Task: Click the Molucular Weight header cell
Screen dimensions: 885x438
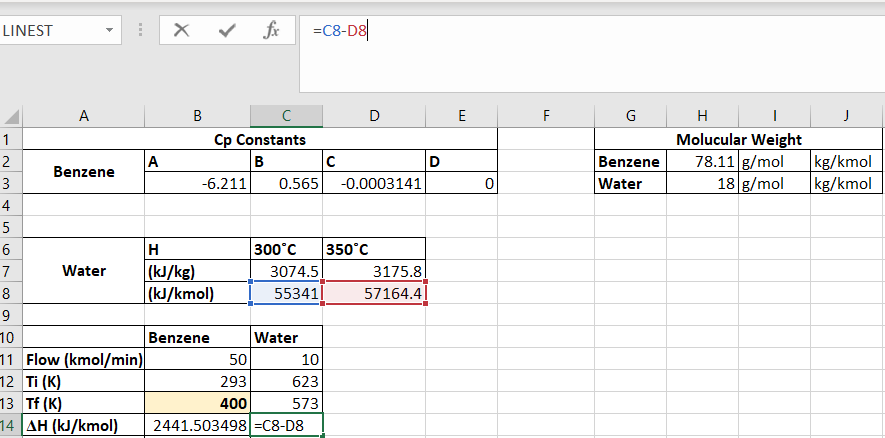Action: [x=739, y=140]
